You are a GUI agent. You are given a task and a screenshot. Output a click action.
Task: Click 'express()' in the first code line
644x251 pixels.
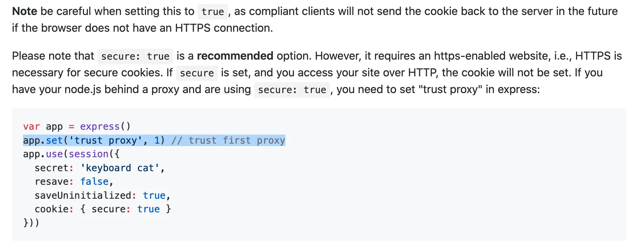pos(105,126)
